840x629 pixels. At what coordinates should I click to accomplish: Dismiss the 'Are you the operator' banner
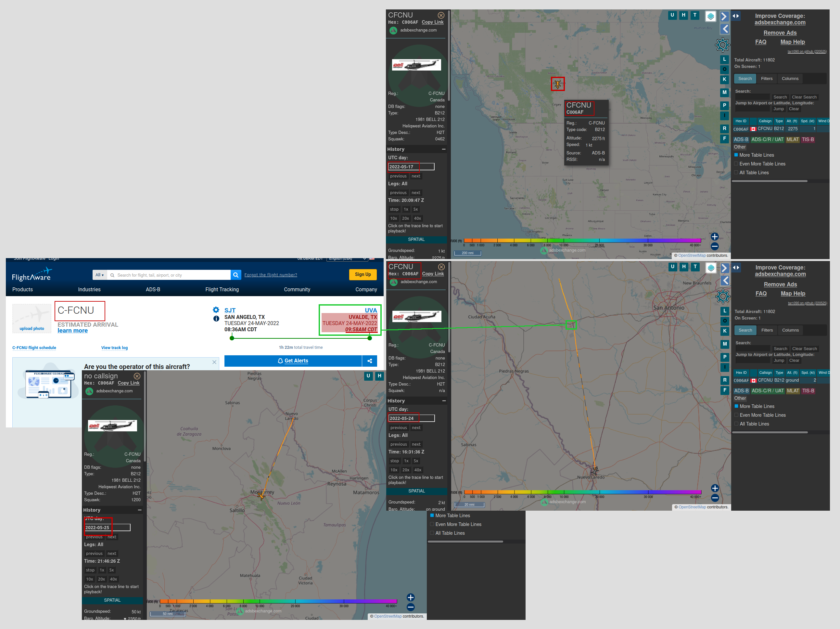[214, 362]
